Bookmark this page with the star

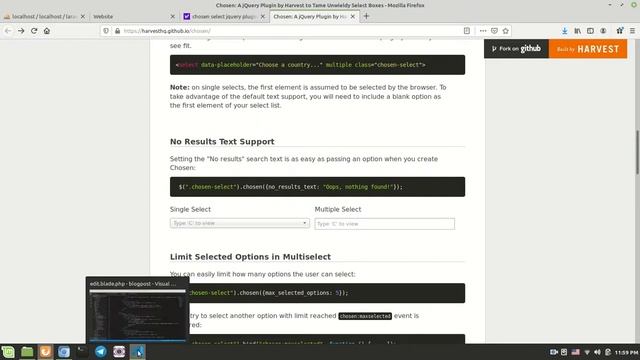click(x=506, y=31)
